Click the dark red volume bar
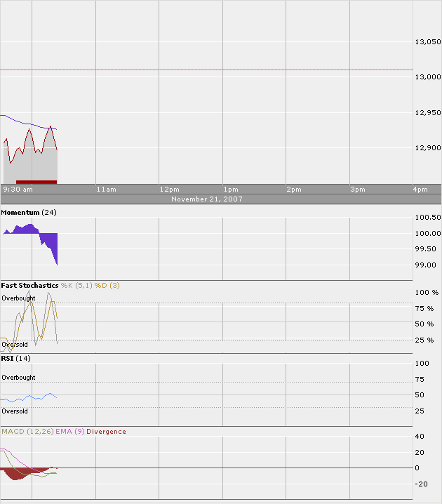This screenshot has height=504, width=442. pos(36,182)
